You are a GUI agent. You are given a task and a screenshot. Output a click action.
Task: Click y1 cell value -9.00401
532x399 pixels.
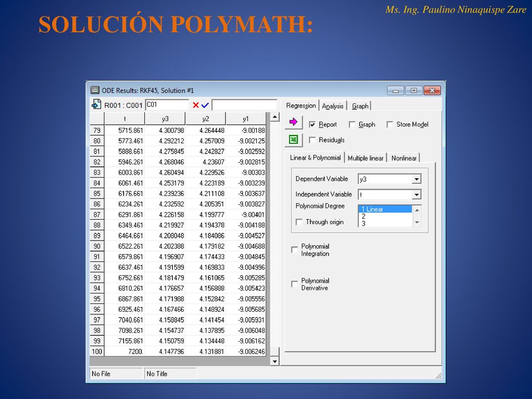[246, 215]
